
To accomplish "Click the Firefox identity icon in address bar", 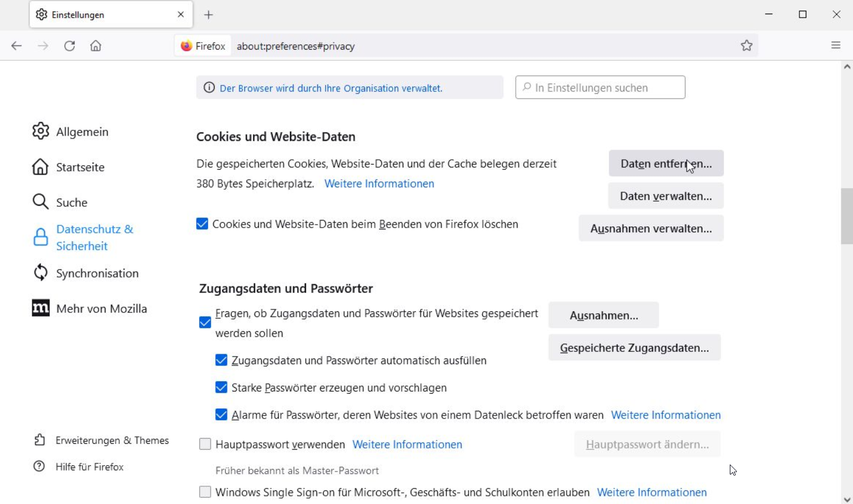I will pyautogui.click(x=186, y=46).
